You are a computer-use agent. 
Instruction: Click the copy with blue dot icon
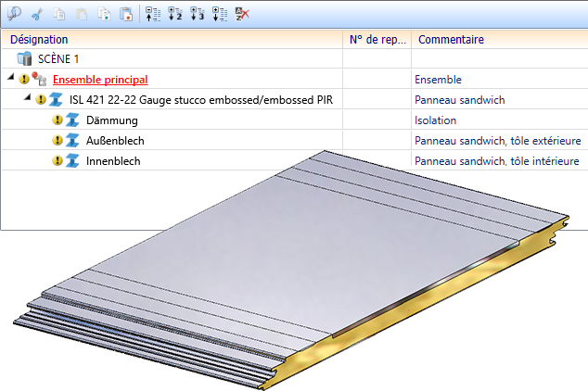[104, 14]
